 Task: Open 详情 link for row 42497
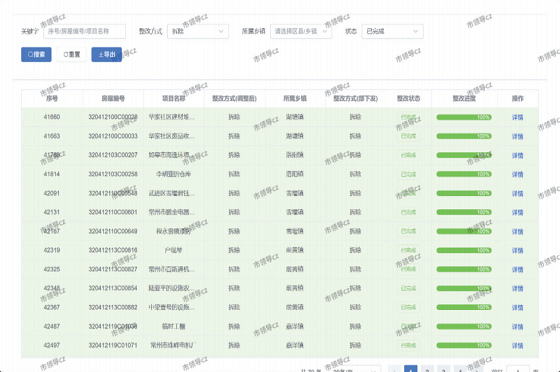coord(517,346)
